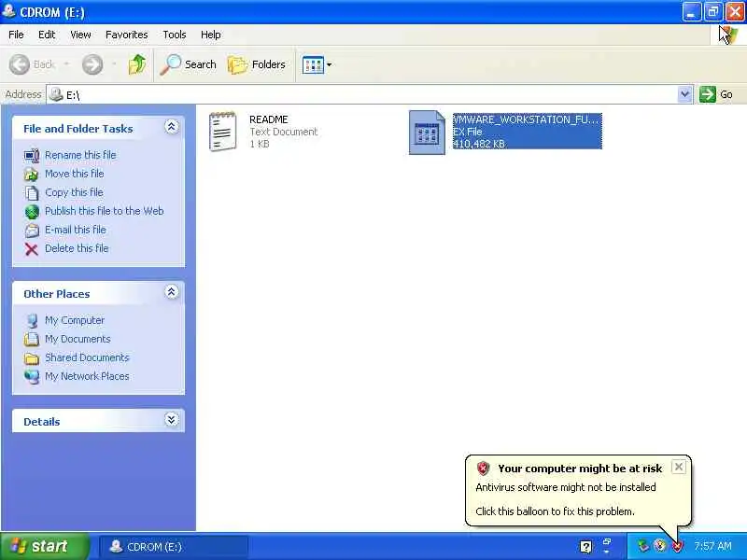Open the Help menu
The image size is (747, 560).
coord(211,35)
